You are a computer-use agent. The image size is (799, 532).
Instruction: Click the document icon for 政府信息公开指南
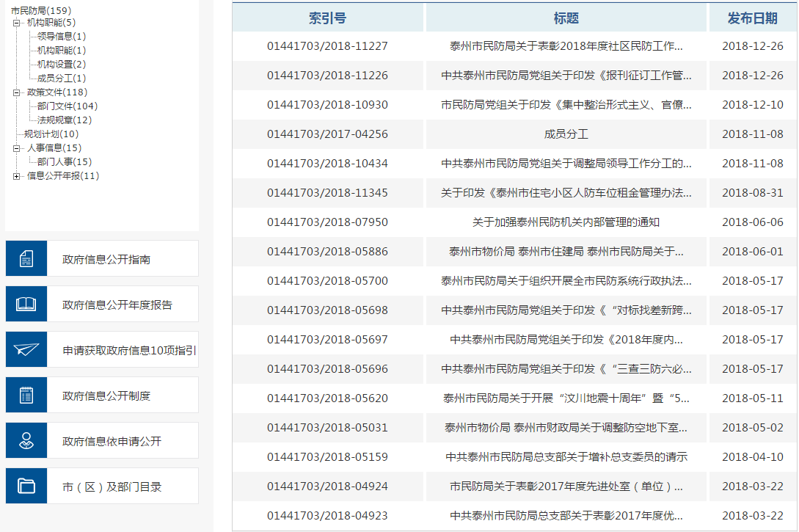[26, 258]
